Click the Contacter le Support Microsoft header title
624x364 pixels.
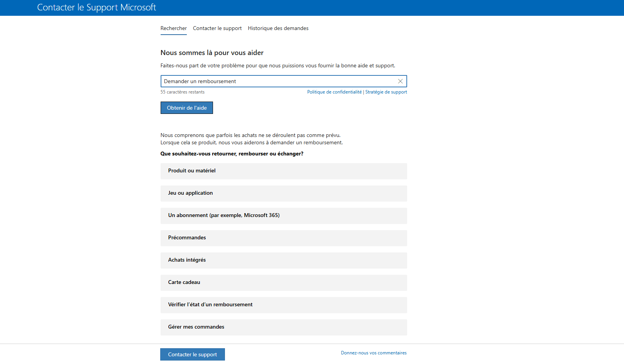[x=97, y=7]
